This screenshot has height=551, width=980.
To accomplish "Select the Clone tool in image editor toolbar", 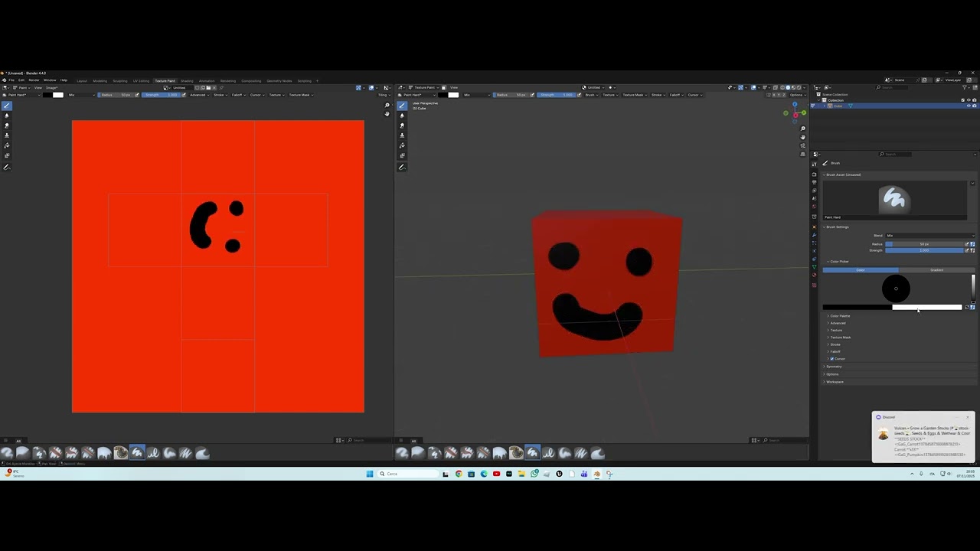I will pyautogui.click(x=7, y=135).
